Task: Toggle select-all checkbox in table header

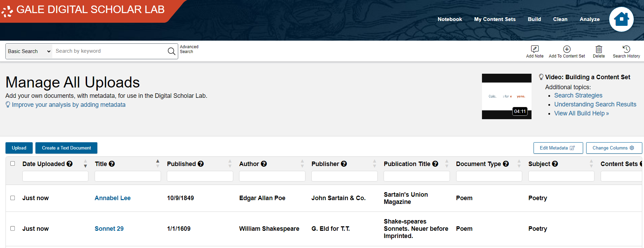Action: tap(13, 164)
